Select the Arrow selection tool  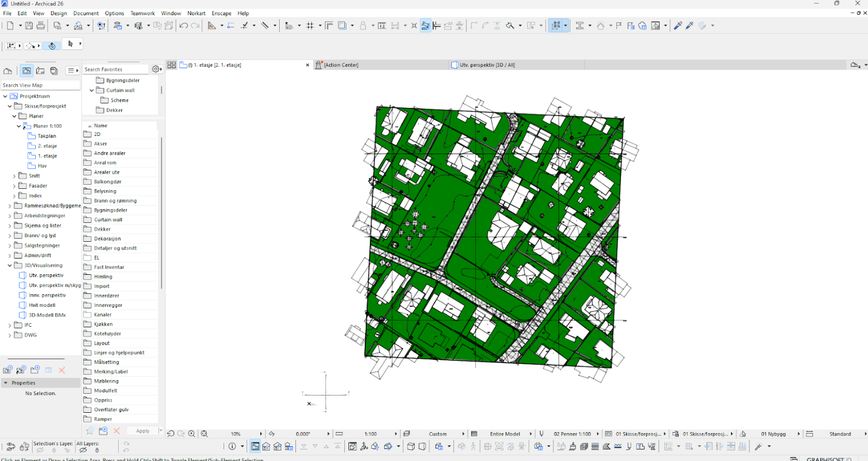[70, 44]
